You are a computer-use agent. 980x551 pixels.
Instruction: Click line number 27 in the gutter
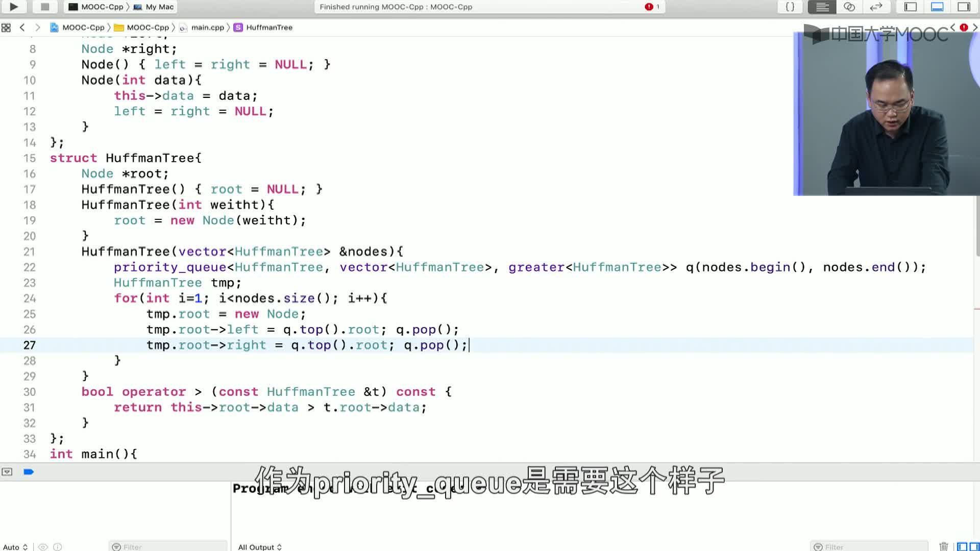coord(30,345)
